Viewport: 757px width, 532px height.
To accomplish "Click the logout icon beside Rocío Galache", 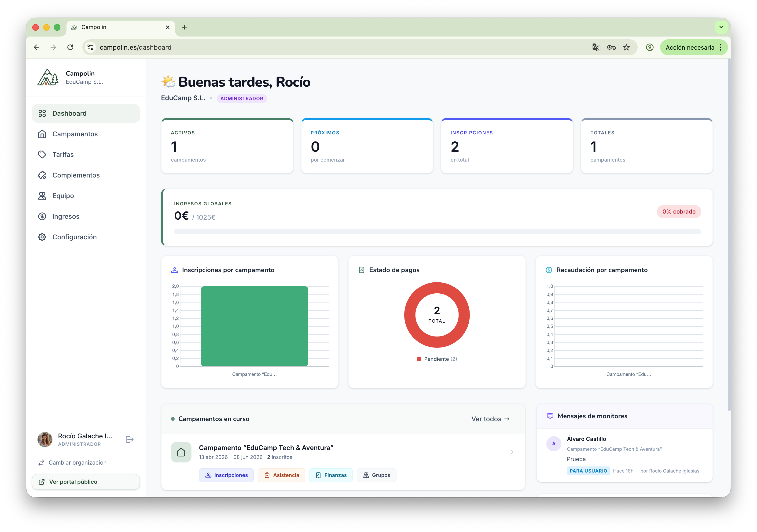I will coord(130,440).
